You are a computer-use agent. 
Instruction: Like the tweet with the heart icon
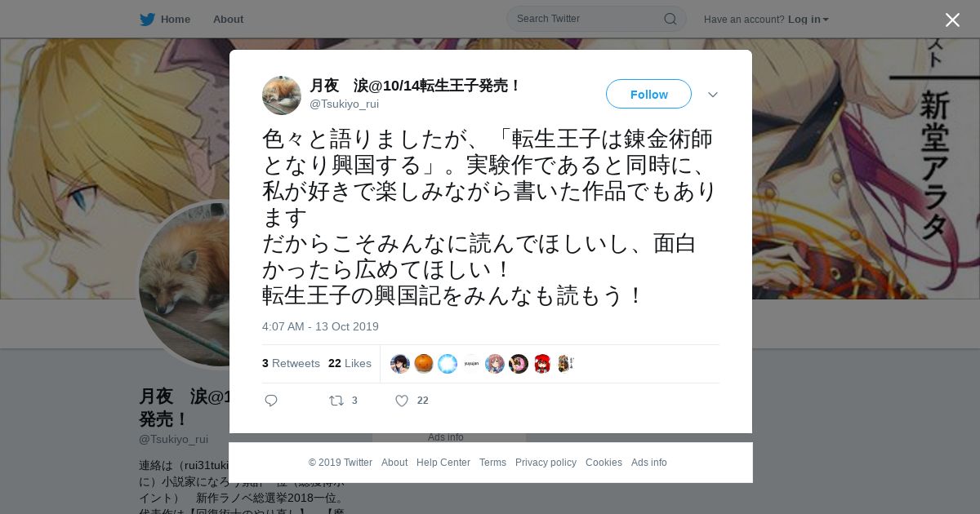402,401
